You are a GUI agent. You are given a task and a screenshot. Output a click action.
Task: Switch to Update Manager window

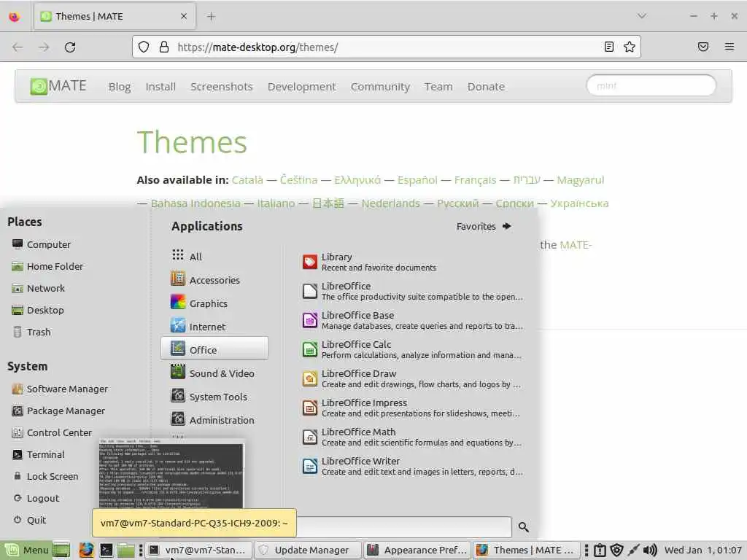pyautogui.click(x=307, y=550)
